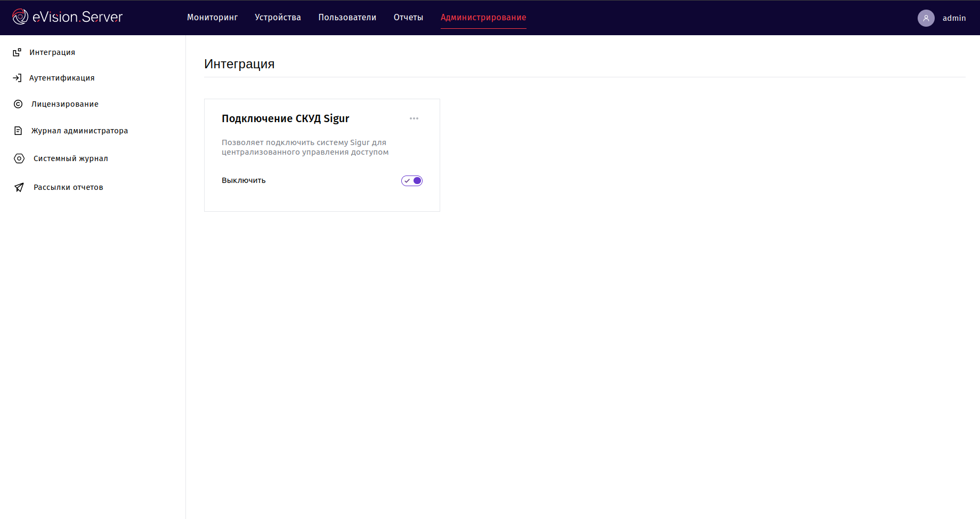Open the Мониторинг tab

click(212, 18)
